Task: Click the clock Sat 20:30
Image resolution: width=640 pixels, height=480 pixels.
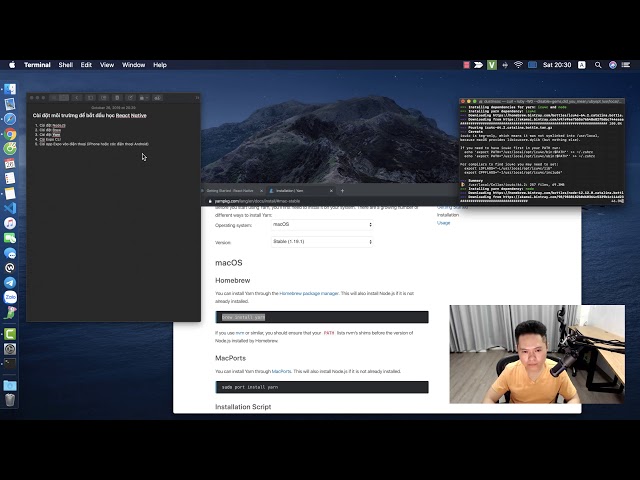Action: [x=557, y=65]
